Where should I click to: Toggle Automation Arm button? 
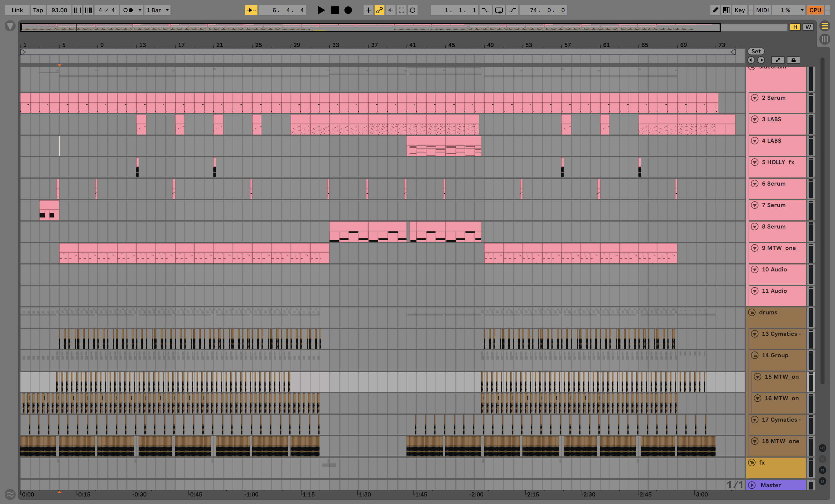click(379, 10)
